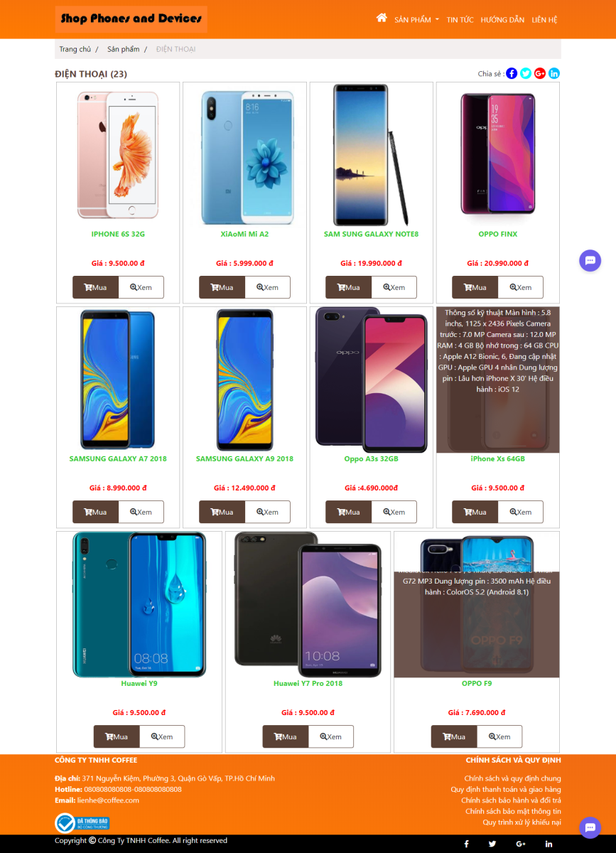Open the Huawei Y9 product title
Image resolution: width=616 pixels, height=853 pixels.
click(139, 683)
